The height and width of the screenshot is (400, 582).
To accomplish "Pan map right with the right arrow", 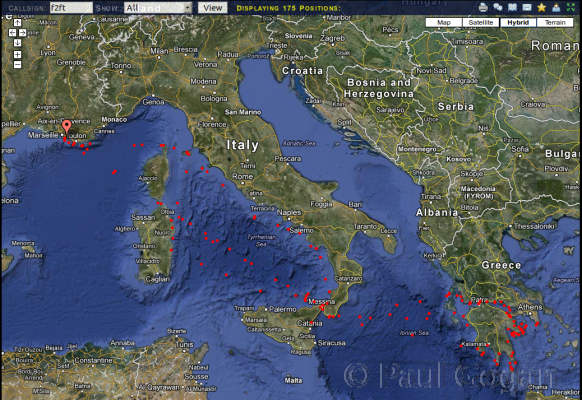I will 23,33.
